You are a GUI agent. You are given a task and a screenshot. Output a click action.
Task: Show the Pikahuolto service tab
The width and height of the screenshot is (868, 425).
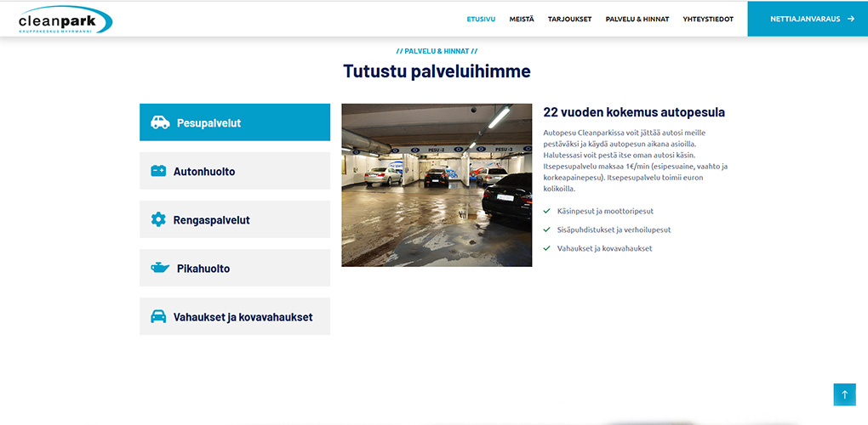pos(235,268)
